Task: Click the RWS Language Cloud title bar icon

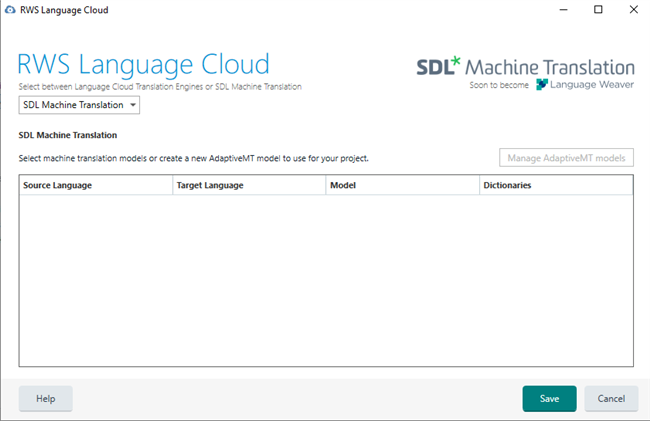Action: tap(10, 10)
